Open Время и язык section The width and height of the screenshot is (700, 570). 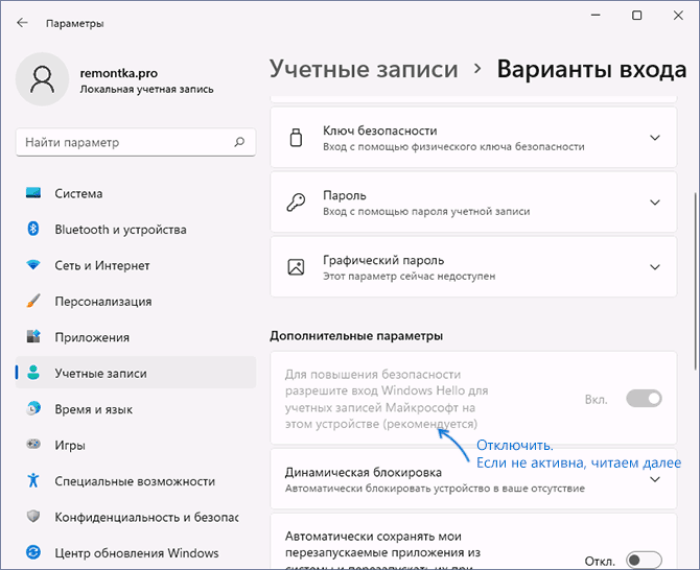[136, 409]
